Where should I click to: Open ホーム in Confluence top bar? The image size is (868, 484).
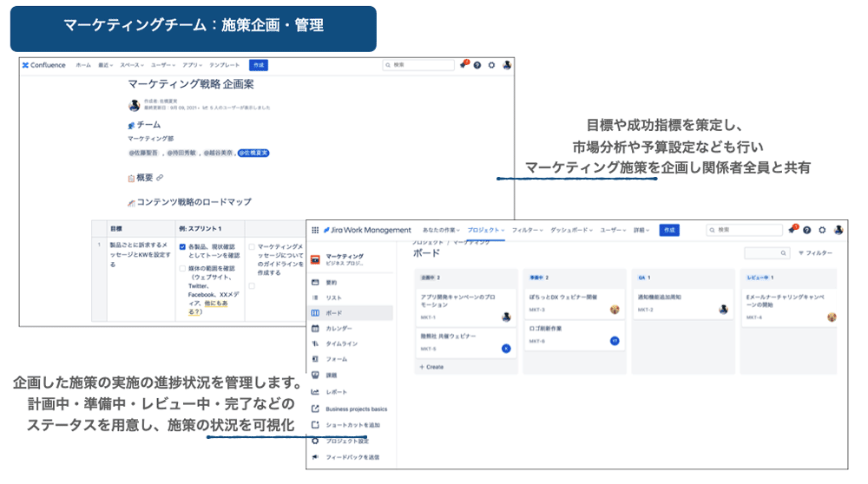coord(83,65)
